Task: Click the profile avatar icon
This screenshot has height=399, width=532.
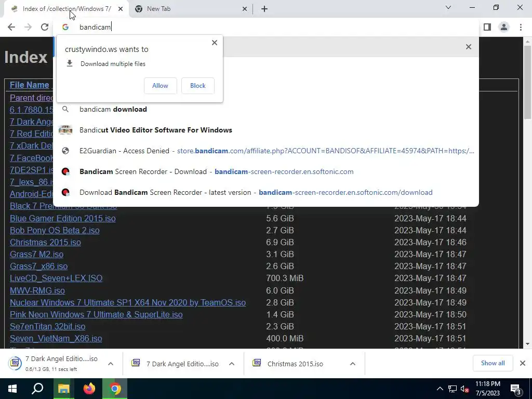Action: pyautogui.click(x=504, y=27)
